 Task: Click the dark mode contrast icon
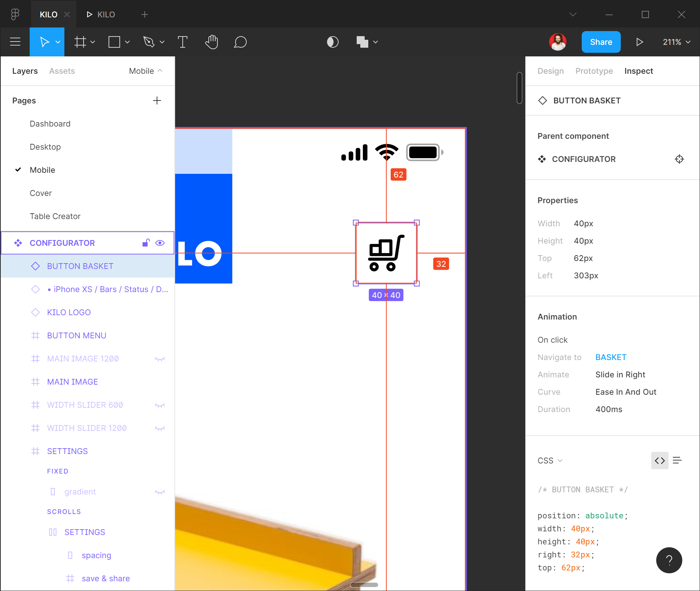point(332,42)
